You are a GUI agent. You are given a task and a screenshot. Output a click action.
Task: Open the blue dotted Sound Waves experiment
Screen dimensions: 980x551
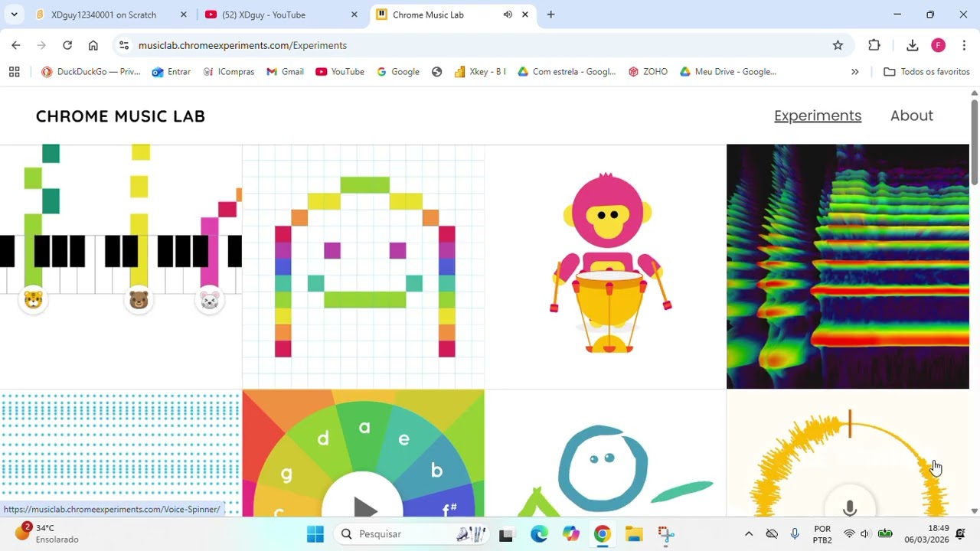[121, 453]
